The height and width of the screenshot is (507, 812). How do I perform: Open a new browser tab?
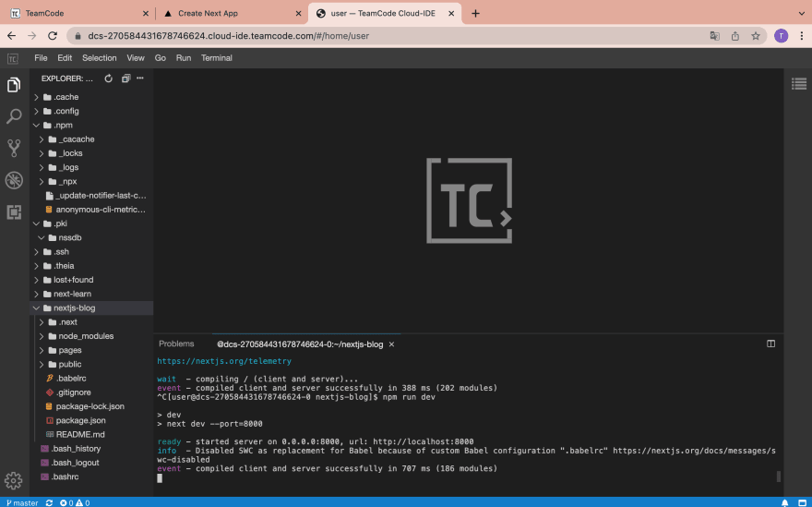coord(475,14)
